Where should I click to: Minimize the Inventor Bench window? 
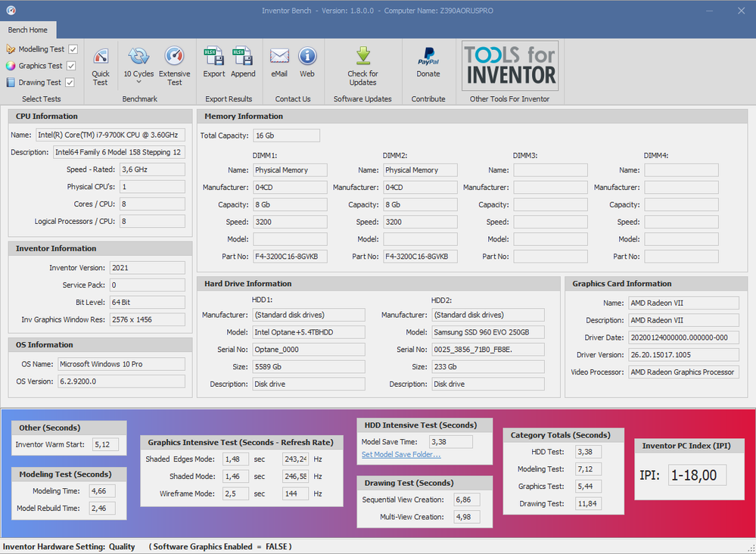point(709,11)
